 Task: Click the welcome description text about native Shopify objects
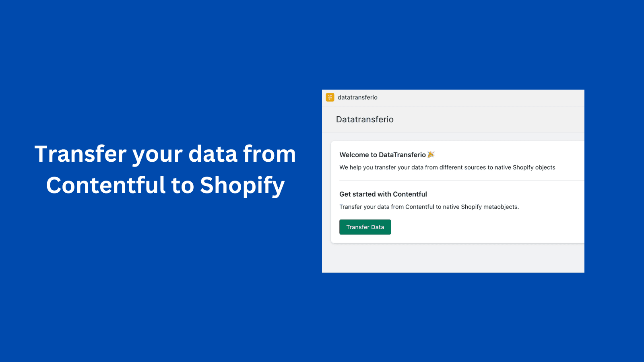[447, 167]
